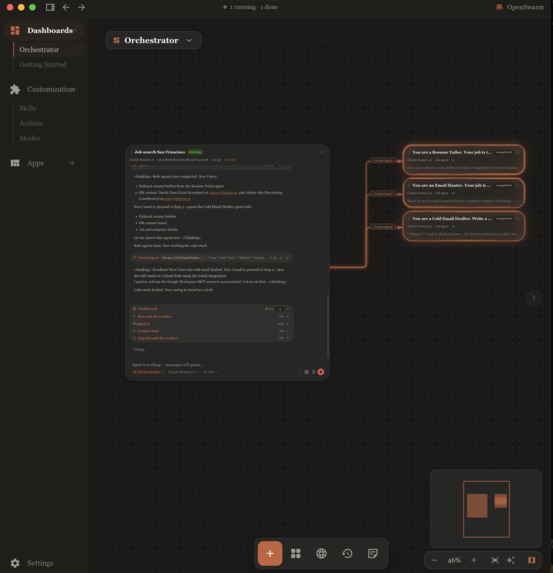Image resolution: width=553 pixels, height=573 pixels.
Task: Open the Cold Email Drafter agent card
Action: tap(463, 226)
